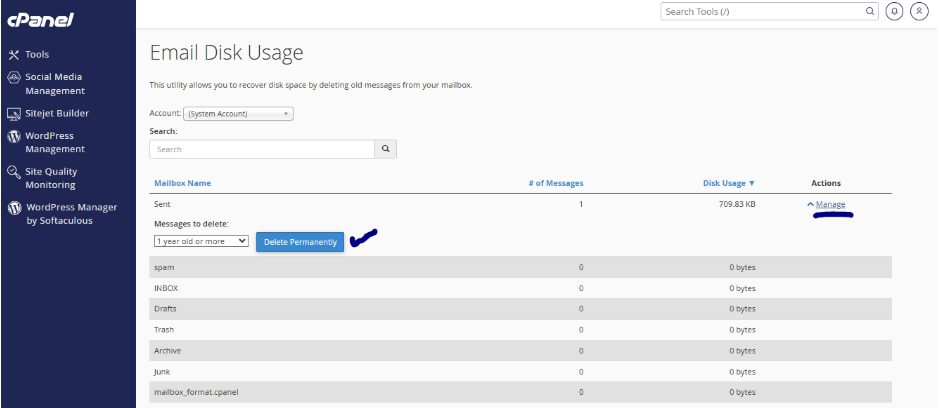Click the Sent row message count 1

click(581, 204)
